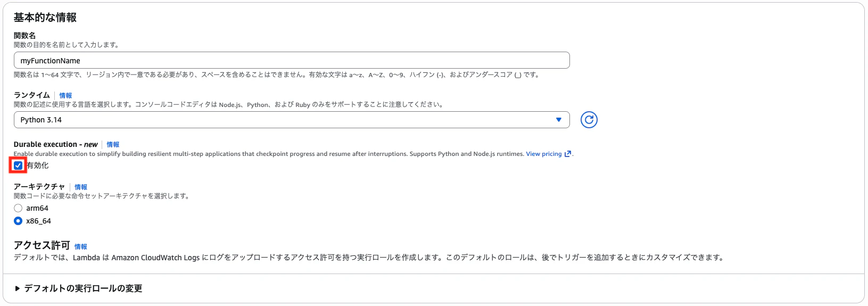
Task: Expand デフォルトの実行ロールの変更 section
Action: click(78, 288)
